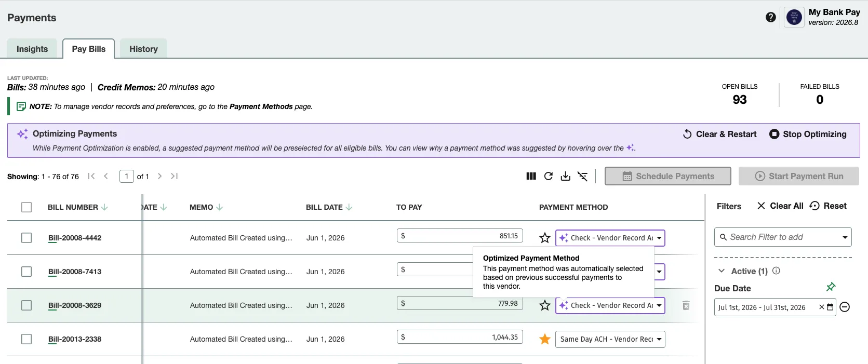868x364 pixels.
Task: Tick the select-all checkbox in header
Action: pyautogui.click(x=26, y=207)
